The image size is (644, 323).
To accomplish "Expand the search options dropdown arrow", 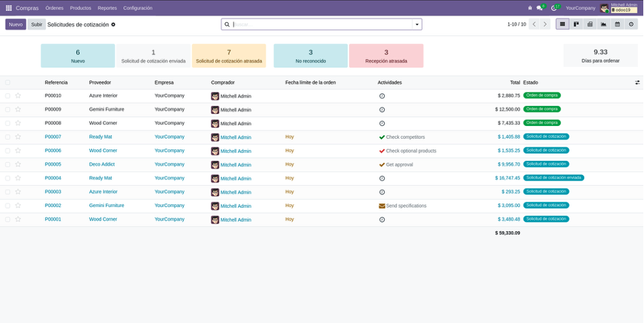I will coord(417,25).
